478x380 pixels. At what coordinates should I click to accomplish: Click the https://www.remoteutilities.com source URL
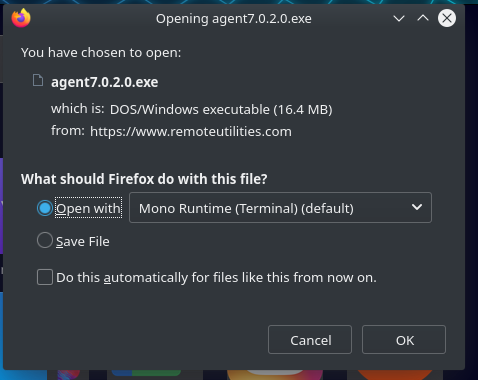click(x=191, y=131)
